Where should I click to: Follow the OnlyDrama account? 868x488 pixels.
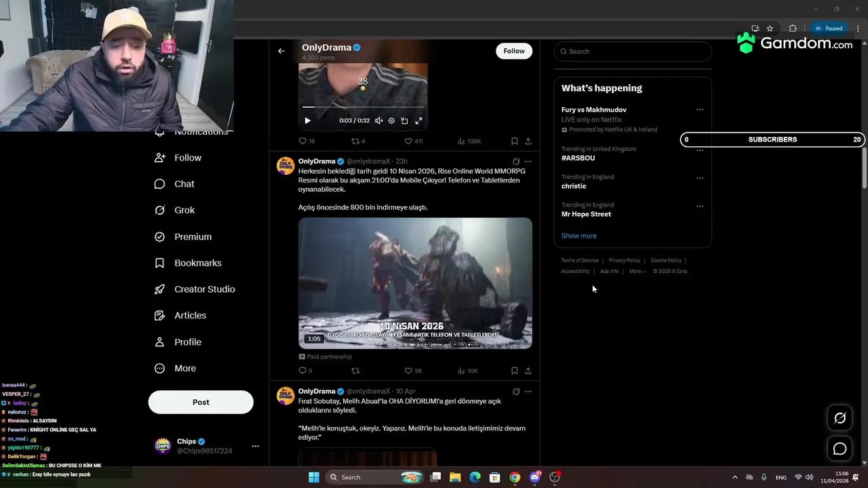(x=514, y=51)
